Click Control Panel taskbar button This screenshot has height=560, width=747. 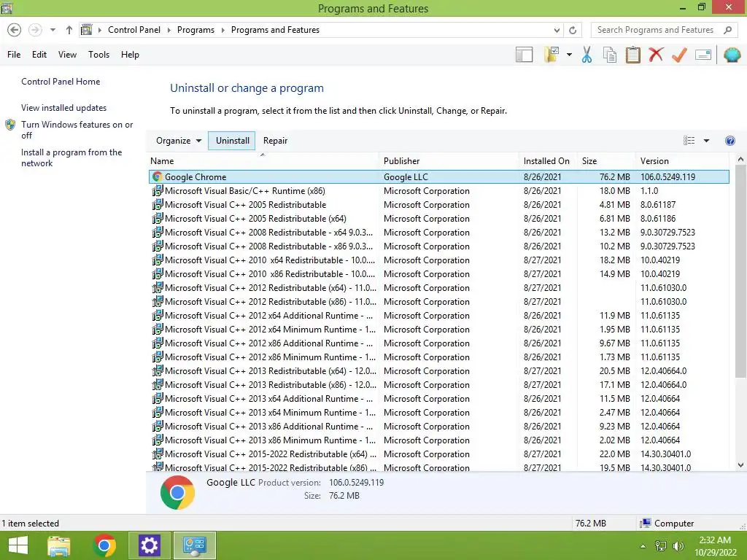point(194,545)
